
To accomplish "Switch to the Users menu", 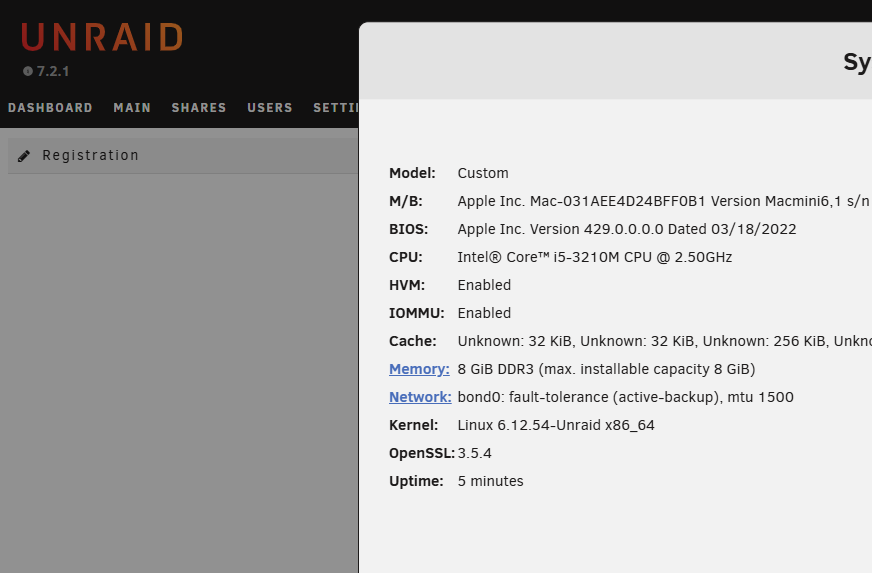I will tap(270, 108).
